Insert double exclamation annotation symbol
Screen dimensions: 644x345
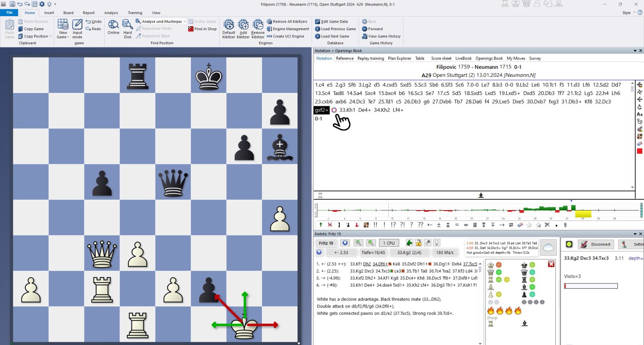tap(375, 225)
